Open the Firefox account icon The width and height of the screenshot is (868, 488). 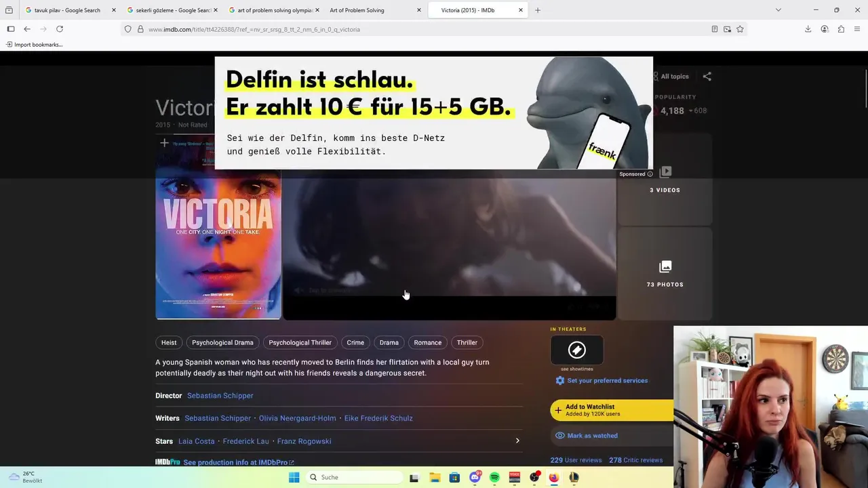pyautogui.click(x=825, y=29)
